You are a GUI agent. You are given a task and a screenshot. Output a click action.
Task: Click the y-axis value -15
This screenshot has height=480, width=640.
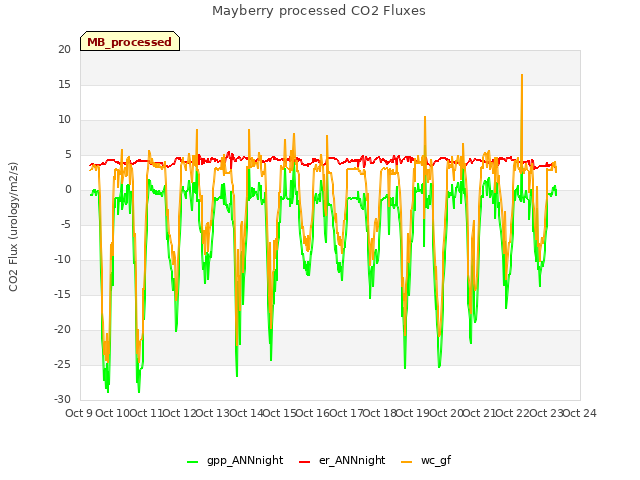(62, 294)
